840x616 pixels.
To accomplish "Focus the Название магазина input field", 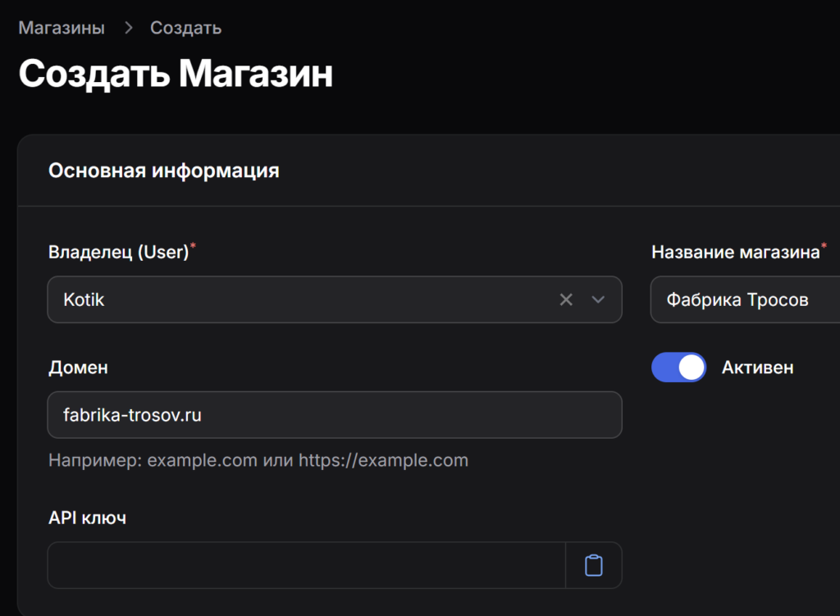I will (x=746, y=300).
